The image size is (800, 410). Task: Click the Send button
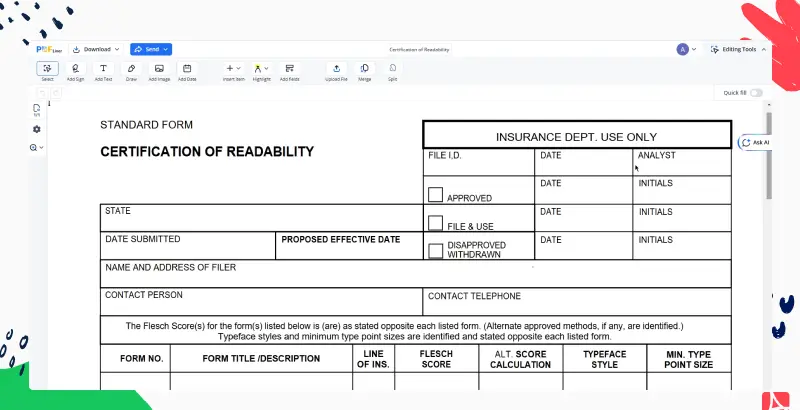(151, 49)
